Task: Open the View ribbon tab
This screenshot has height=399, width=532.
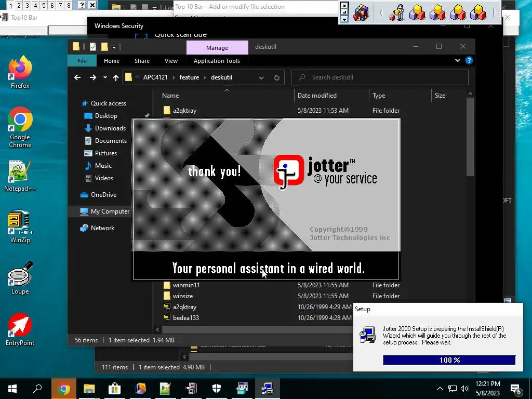Action: click(x=171, y=61)
